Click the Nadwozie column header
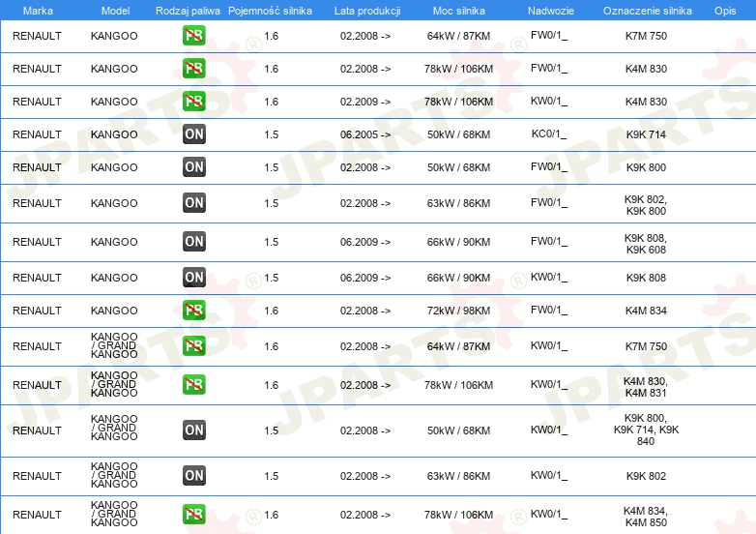Image resolution: width=756 pixels, height=534 pixels. (551, 11)
